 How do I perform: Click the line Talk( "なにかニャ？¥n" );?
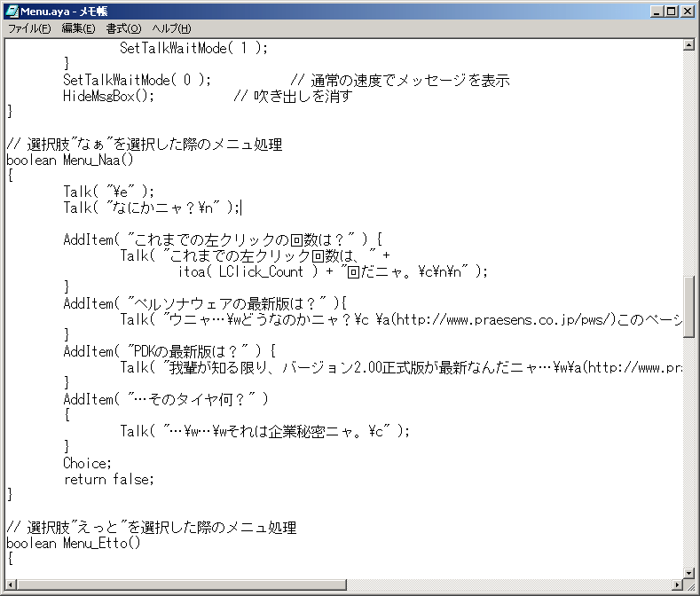point(152,208)
